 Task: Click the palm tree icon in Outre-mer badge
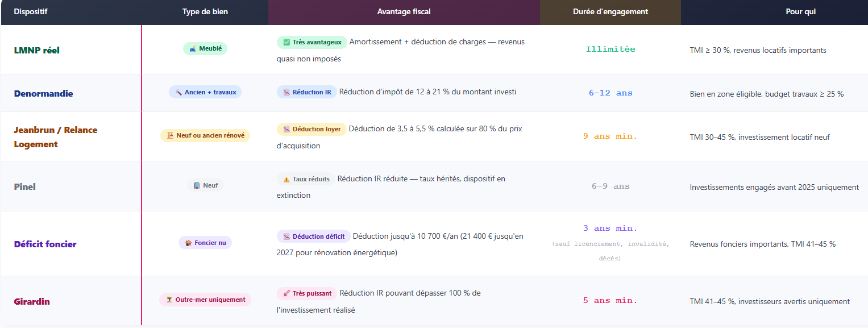(x=169, y=300)
